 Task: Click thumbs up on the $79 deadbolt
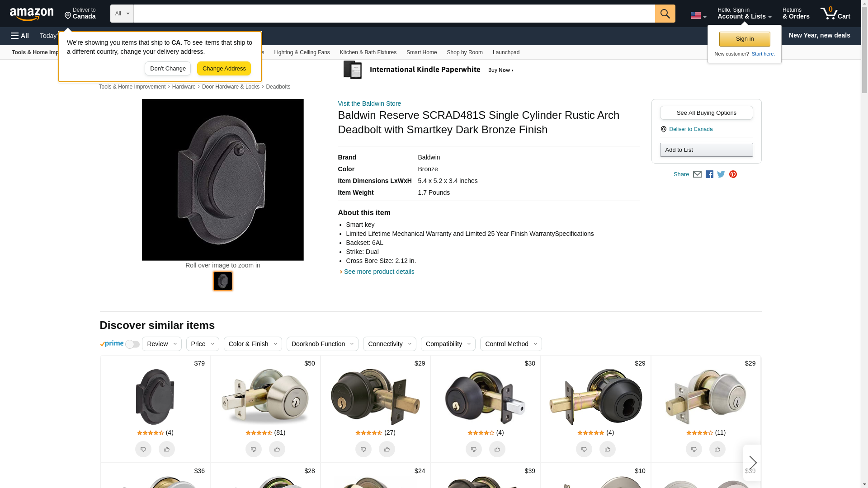pyautogui.click(x=166, y=449)
